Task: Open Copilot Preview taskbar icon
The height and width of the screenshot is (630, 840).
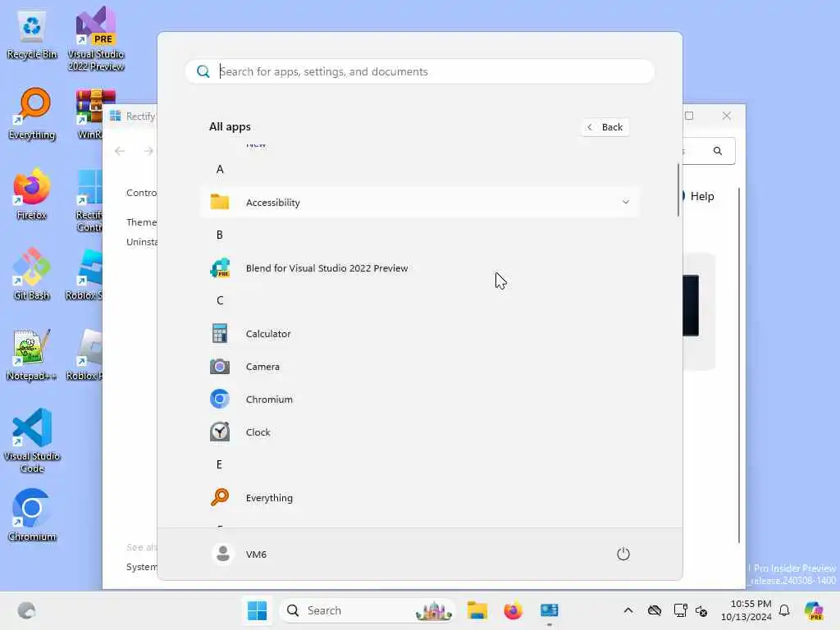Action: pos(814,610)
